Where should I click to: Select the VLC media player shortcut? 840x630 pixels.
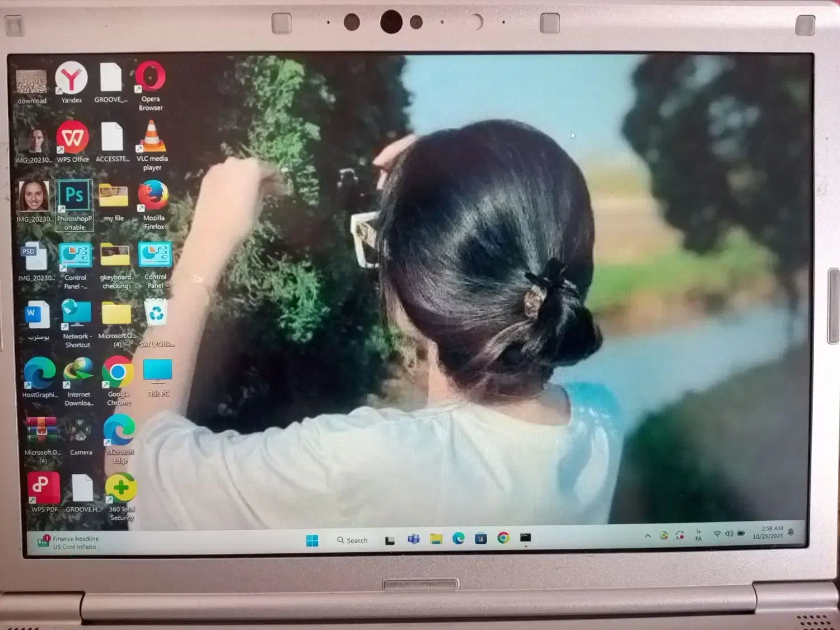tap(152, 138)
